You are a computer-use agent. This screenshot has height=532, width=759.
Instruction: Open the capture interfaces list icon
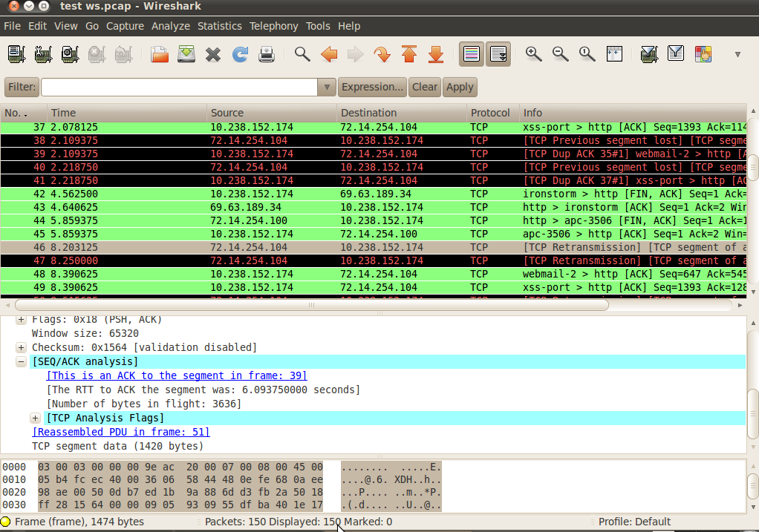pyautogui.click(x=16, y=54)
